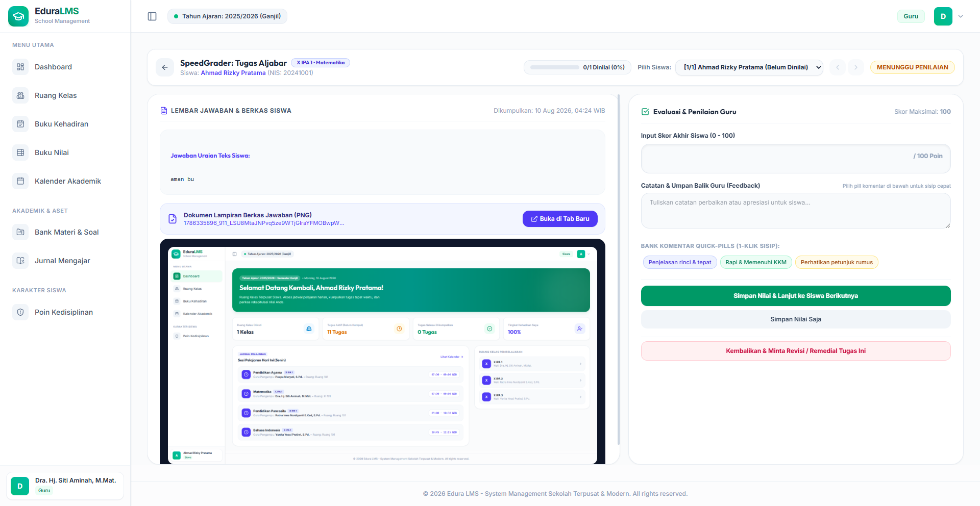
Task: Open the Pilih Siswa student dropdown
Action: point(749,67)
